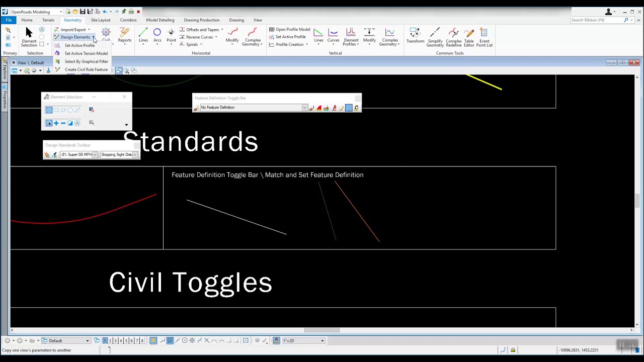
Task: Toggle view 1 button in view groups
Action: point(105,341)
